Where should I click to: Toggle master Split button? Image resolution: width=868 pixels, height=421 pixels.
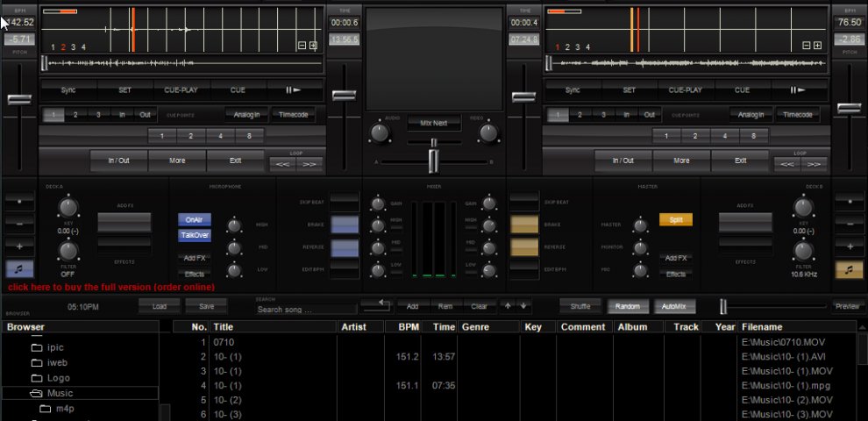click(x=675, y=220)
